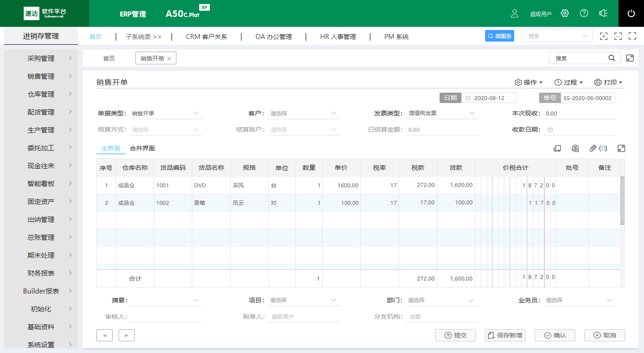Click the table's vertical scrollbar
This screenshot has width=644, height=353.
point(622,200)
